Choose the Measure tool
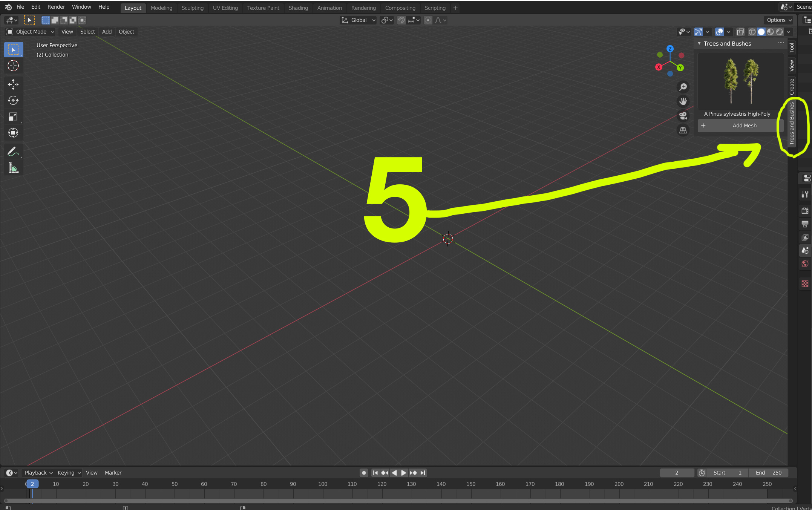The image size is (812, 510). point(13,168)
